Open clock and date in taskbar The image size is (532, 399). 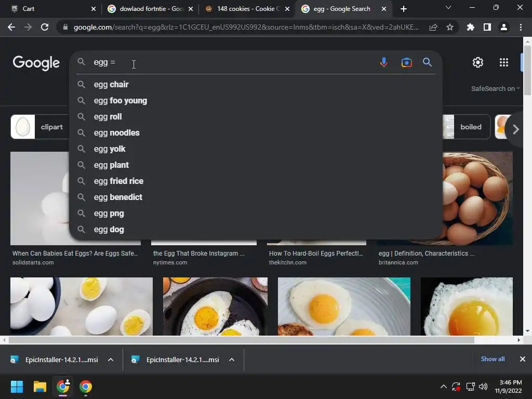508,387
